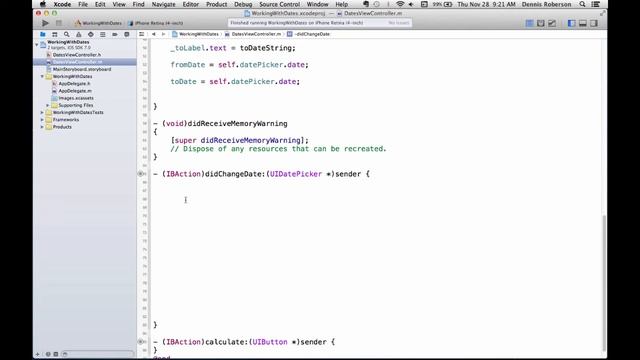The width and height of the screenshot is (640, 360).
Task: Choose the iPhone Retina (4-inch) destination
Action: tap(156, 23)
